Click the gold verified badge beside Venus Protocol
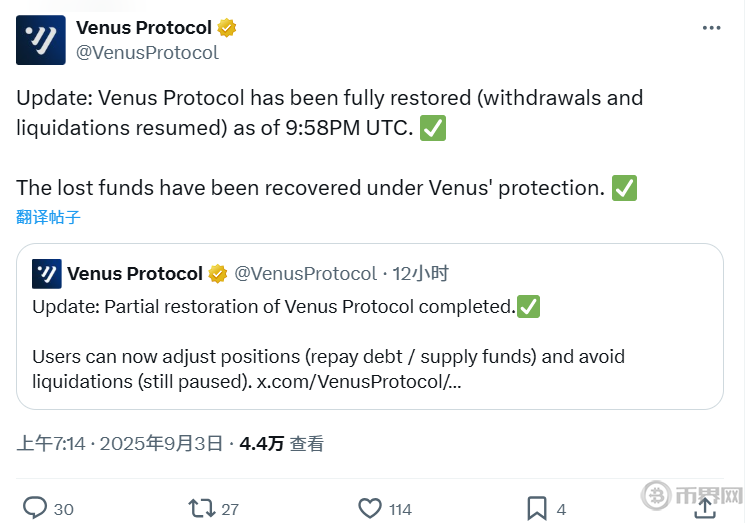This screenshot has width=754, height=523. point(227,28)
